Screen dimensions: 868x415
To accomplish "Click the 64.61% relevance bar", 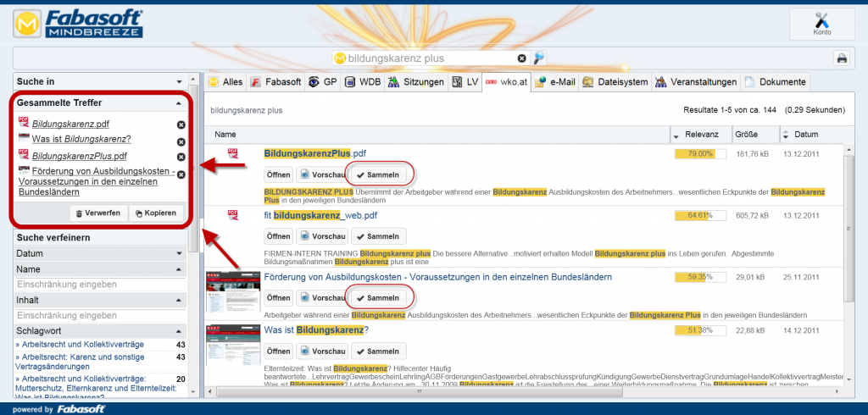I will [700, 215].
